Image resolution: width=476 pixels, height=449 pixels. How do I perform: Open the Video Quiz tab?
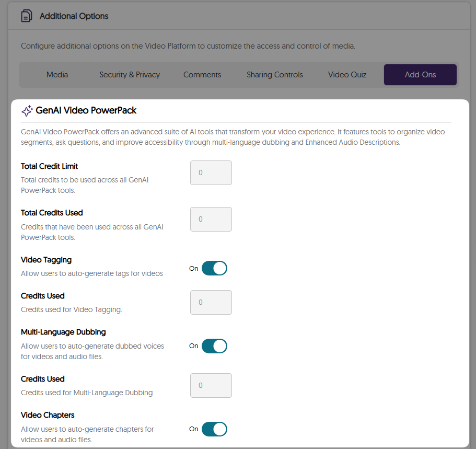coord(347,75)
